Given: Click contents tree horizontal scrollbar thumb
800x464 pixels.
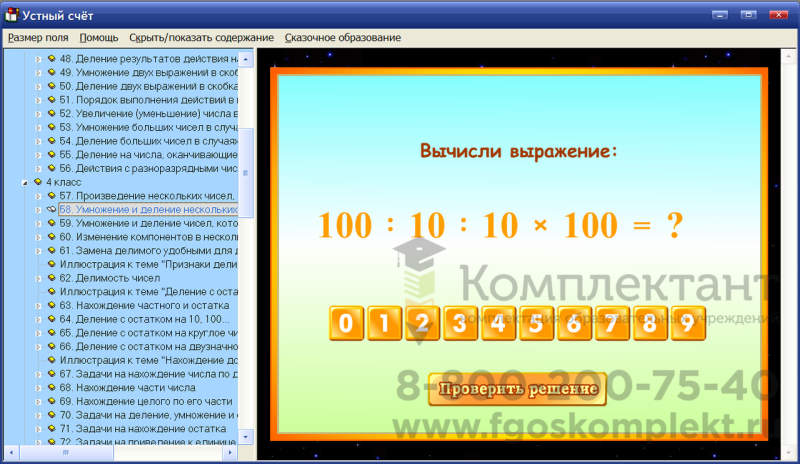Looking at the screenshot, I should (x=66, y=452).
